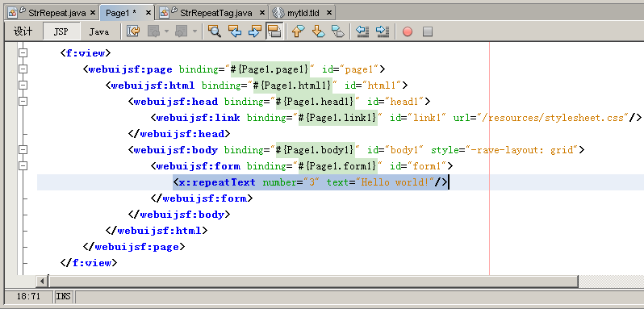Click the Shift Line Right icon
This screenshot has height=309, width=644.
click(x=383, y=31)
